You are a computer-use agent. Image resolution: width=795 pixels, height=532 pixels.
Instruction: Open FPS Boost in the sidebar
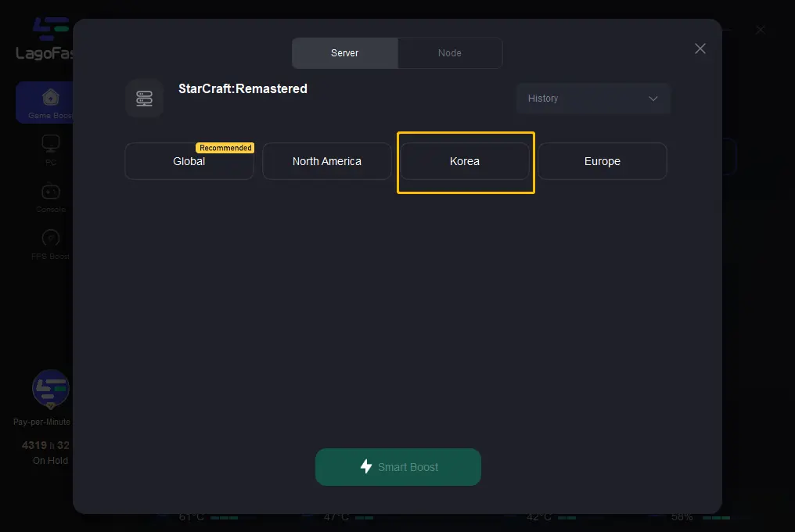(50, 244)
